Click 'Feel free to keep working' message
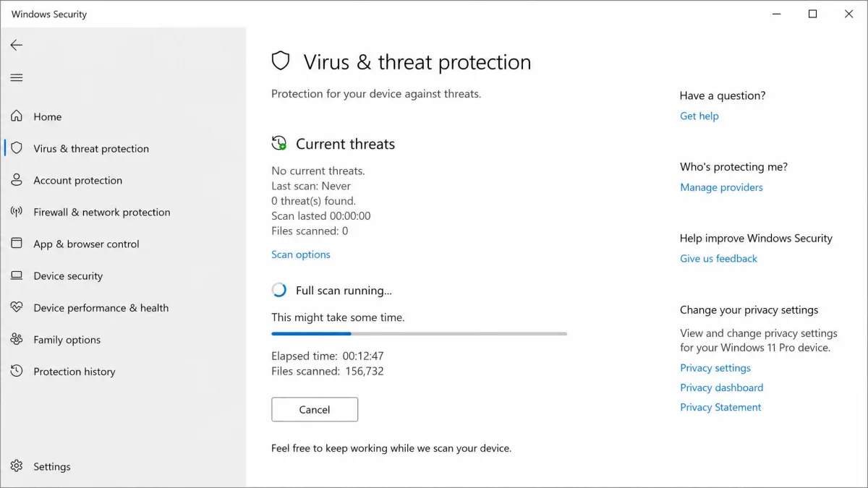The width and height of the screenshot is (868, 488). (x=391, y=448)
